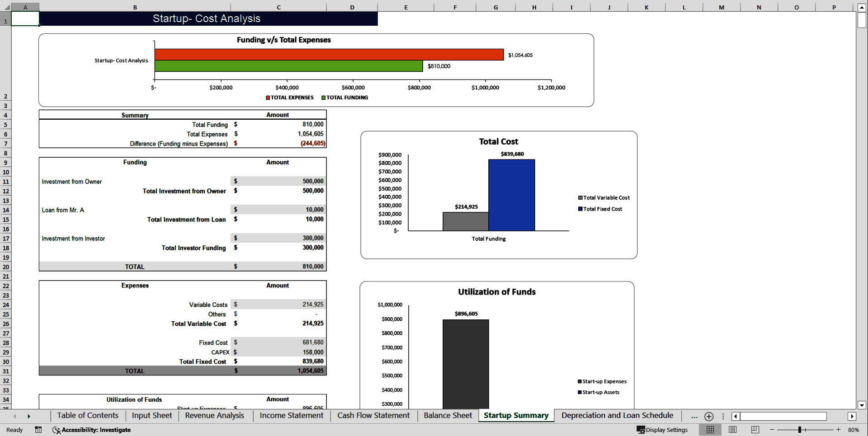The image size is (868, 436).
Task: Select the Total Funding cell value 810,000
Action: [312, 124]
